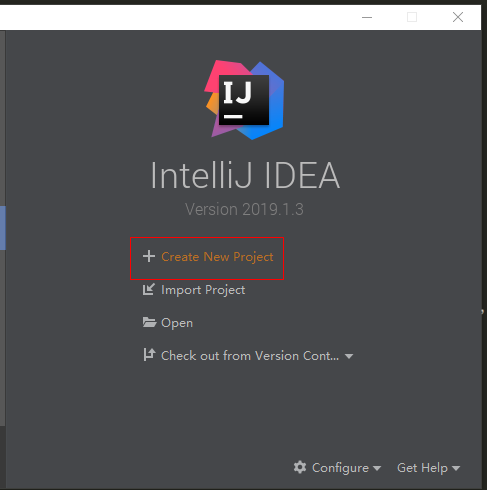Click the IntelliJ IDEA title text

[245, 175]
